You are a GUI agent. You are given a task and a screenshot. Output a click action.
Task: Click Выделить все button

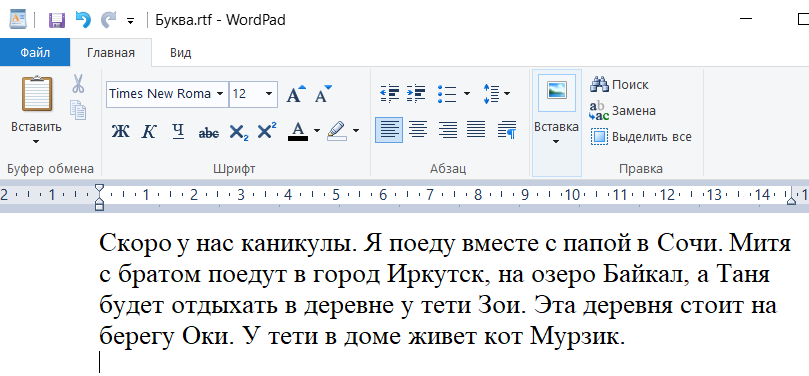[x=641, y=137]
